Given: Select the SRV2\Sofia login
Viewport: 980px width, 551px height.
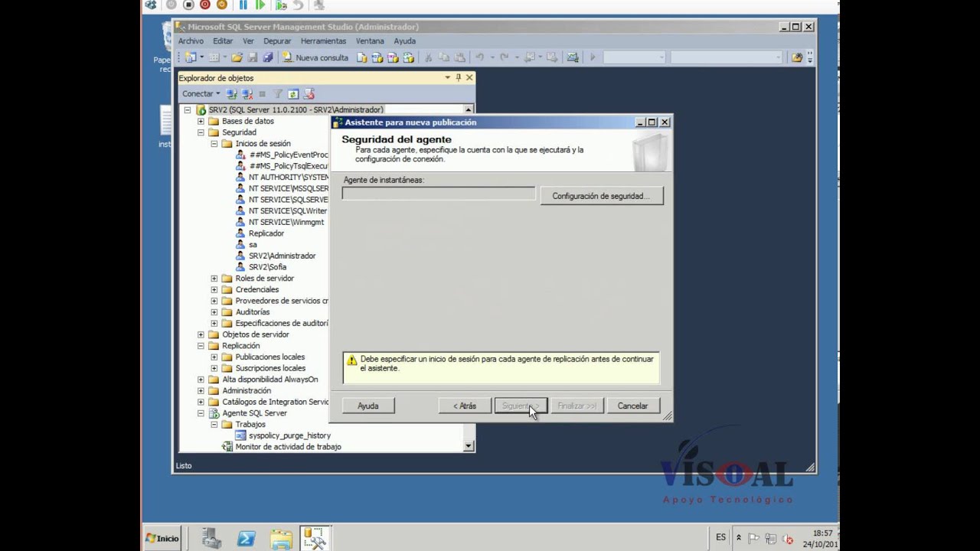Looking at the screenshot, I should (x=267, y=267).
